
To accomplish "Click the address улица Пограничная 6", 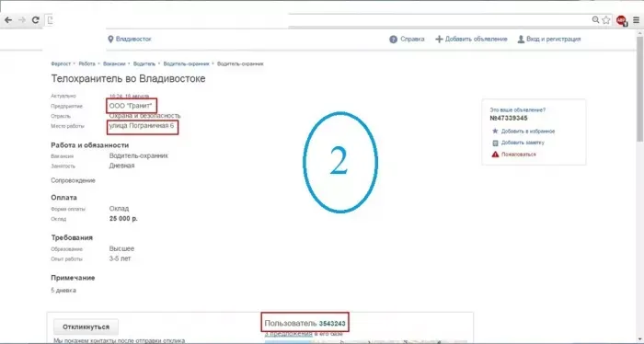I will click(142, 126).
